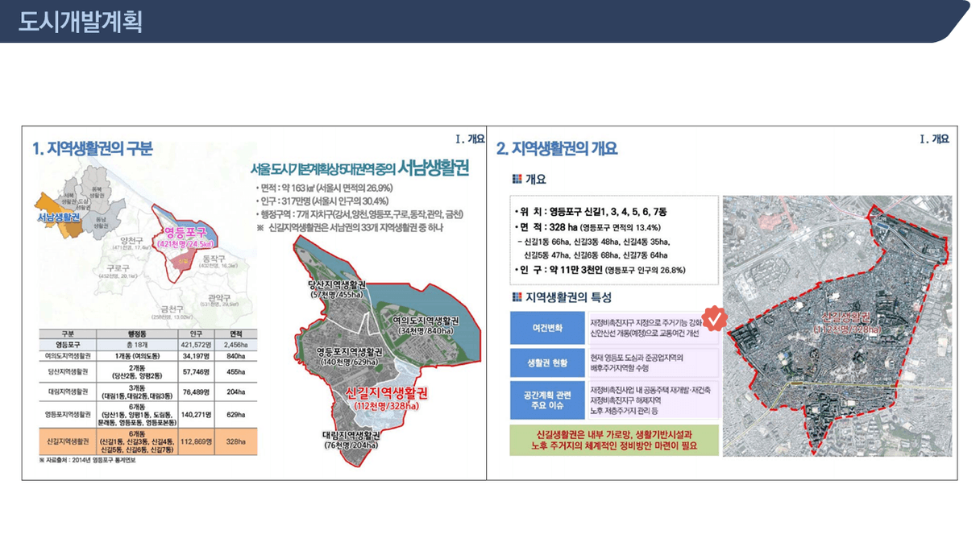The image size is (980, 551).
Task: Click the heading 1. 지역생활권의 구분
Action: (x=92, y=149)
